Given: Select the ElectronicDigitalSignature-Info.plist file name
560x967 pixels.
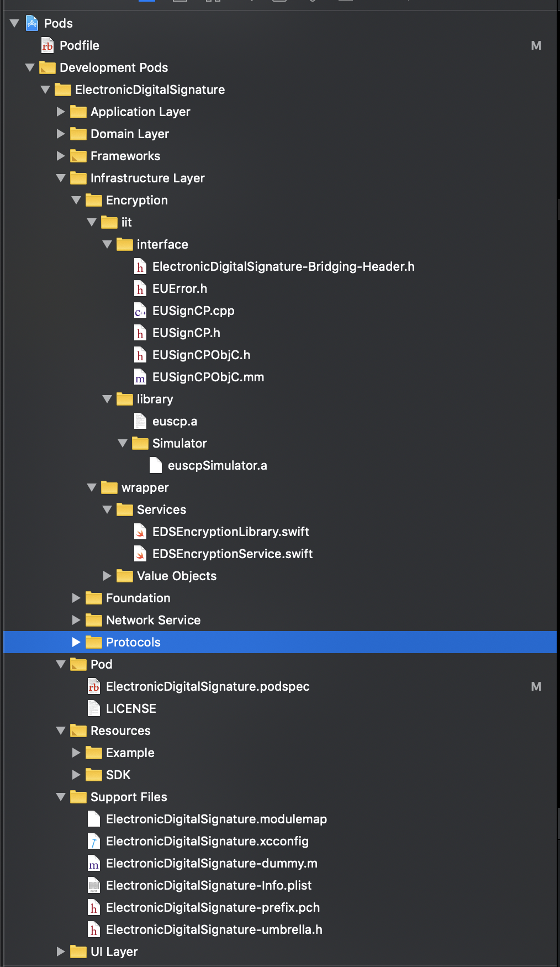Looking at the screenshot, I should click(209, 885).
